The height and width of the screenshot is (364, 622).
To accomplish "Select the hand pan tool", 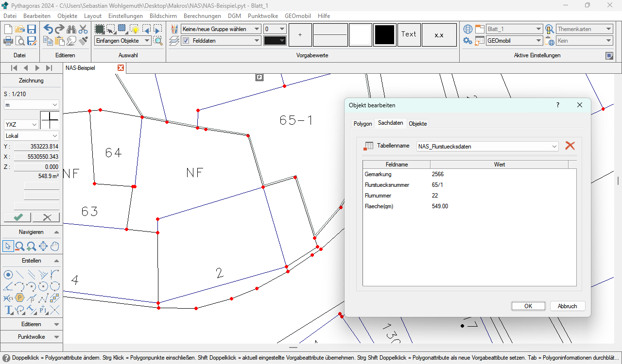I will click(x=55, y=247).
